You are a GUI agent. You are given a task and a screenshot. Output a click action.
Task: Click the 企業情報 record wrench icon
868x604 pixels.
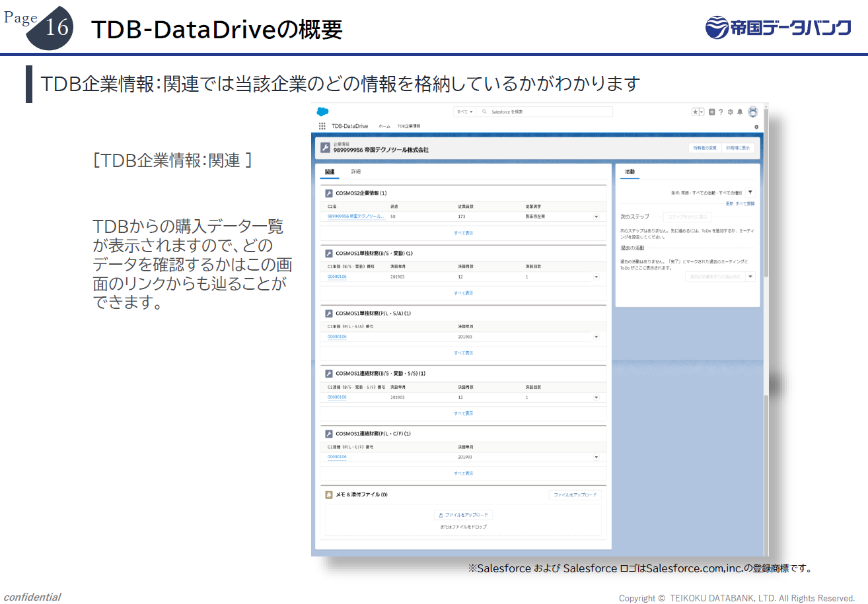325,147
